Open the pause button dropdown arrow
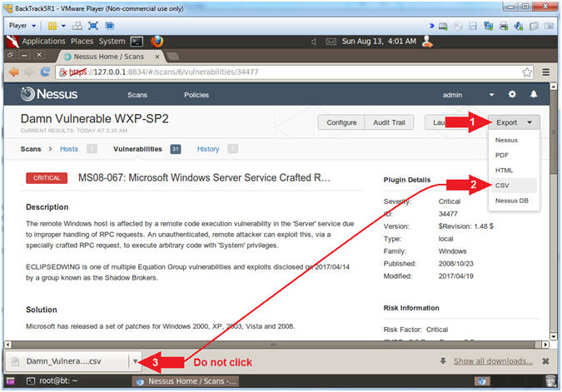 [x=63, y=26]
